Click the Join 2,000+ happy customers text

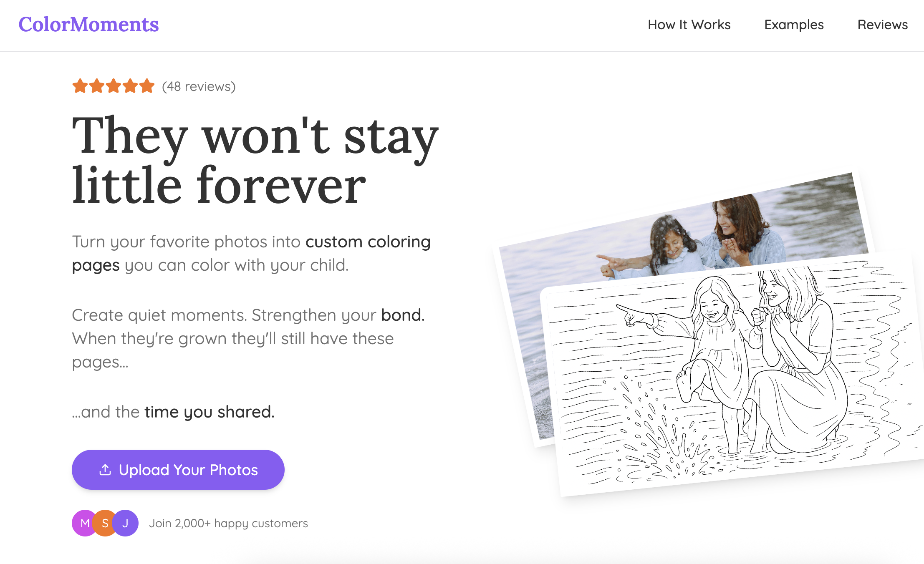coord(228,523)
